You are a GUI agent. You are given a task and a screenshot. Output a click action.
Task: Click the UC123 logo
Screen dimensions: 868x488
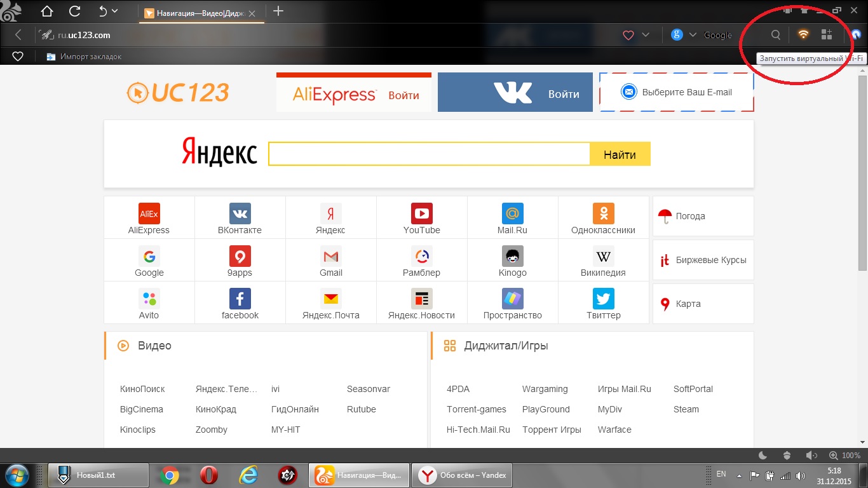177,93
